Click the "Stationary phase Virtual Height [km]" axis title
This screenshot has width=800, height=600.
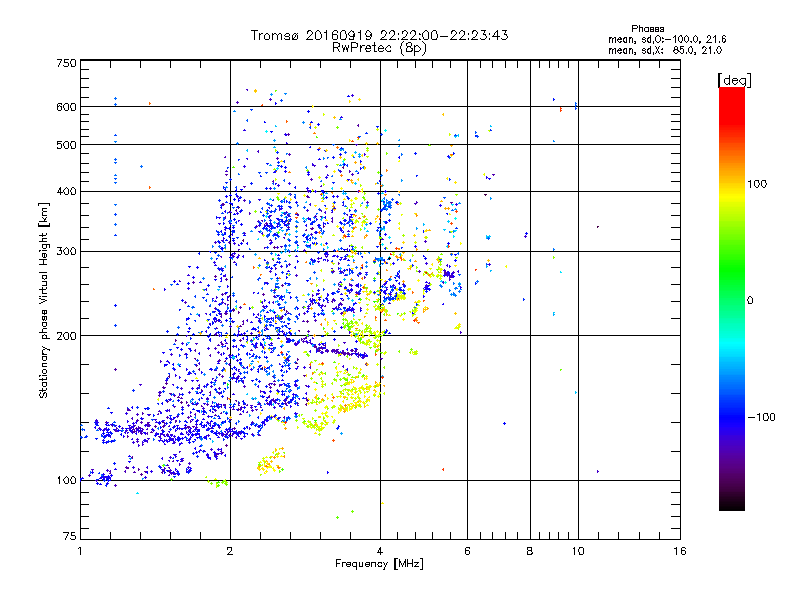coord(44,300)
